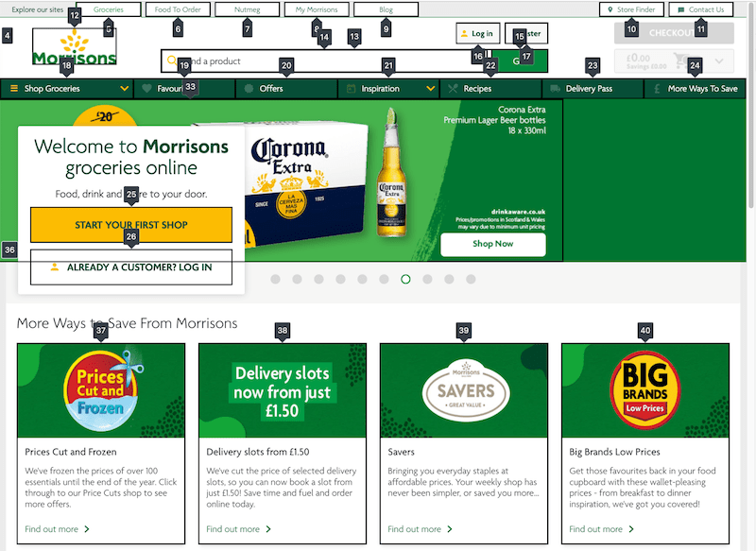Open the Recipes menu item
The height and width of the screenshot is (551, 756).
tap(490, 89)
